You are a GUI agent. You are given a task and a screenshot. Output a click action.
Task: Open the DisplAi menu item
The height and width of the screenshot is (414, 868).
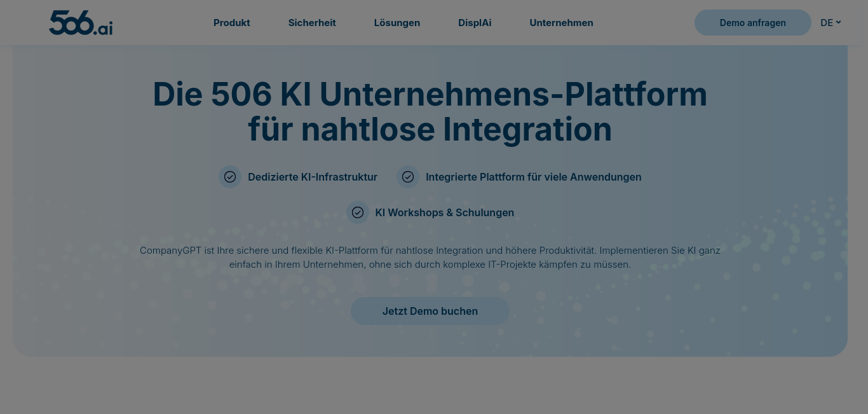(475, 23)
